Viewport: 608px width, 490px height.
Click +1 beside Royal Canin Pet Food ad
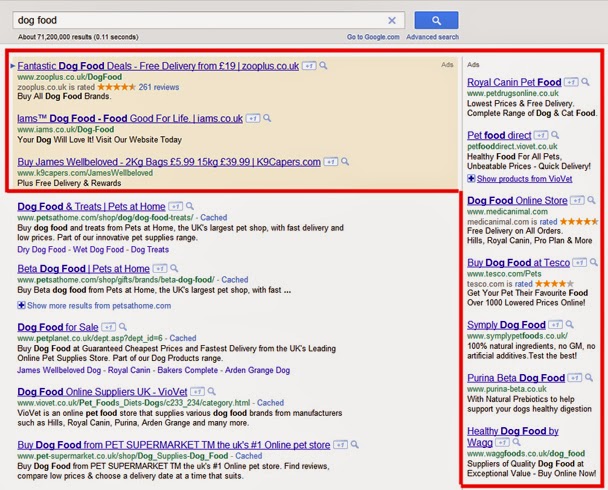[571, 82]
